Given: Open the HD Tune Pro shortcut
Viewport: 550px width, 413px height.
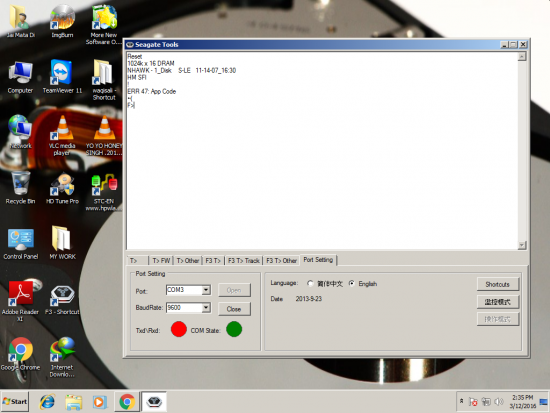Looking at the screenshot, I should click(62, 188).
